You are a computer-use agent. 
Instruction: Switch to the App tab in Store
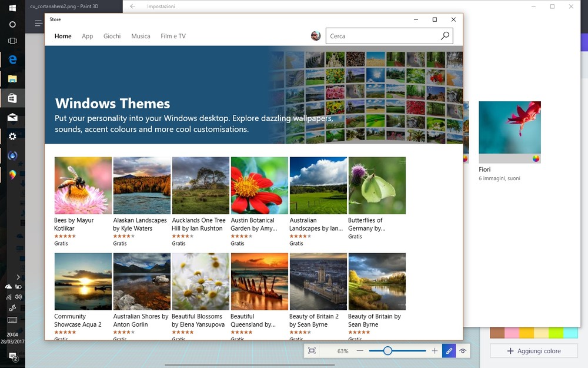tap(88, 36)
